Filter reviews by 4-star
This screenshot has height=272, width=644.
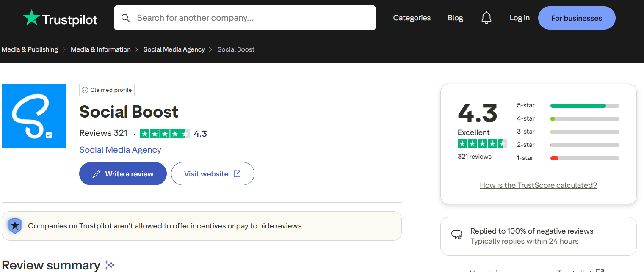point(568,118)
